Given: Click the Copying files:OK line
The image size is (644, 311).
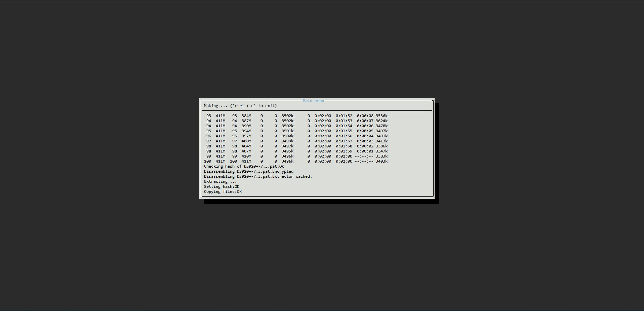Looking at the screenshot, I should point(223,192).
